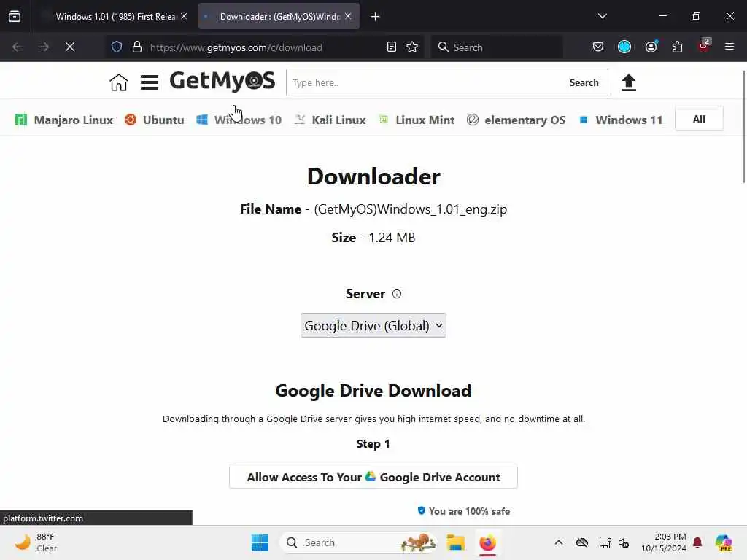This screenshot has width=747, height=560.
Task: Open the Windows Start menu
Action: (260, 542)
